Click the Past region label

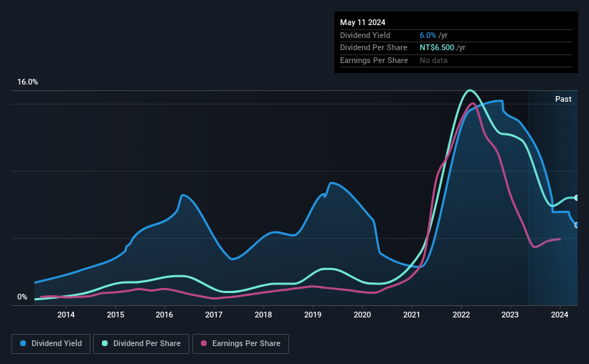click(563, 99)
